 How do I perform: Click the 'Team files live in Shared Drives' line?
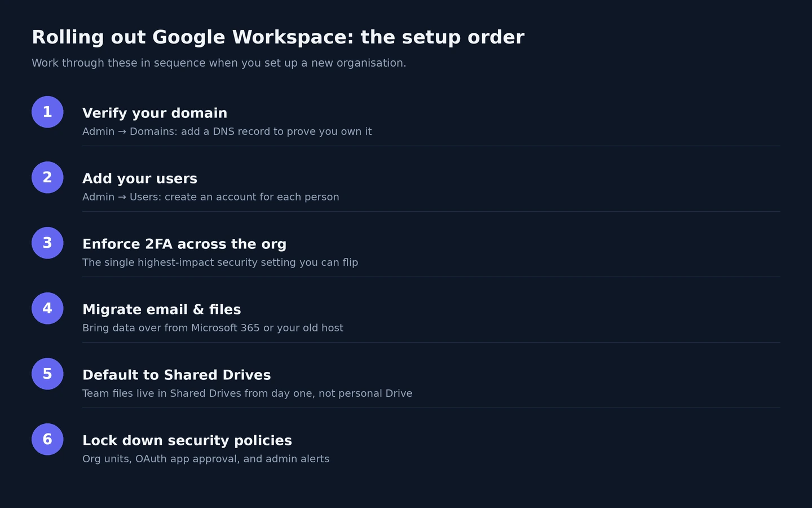tap(247, 393)
